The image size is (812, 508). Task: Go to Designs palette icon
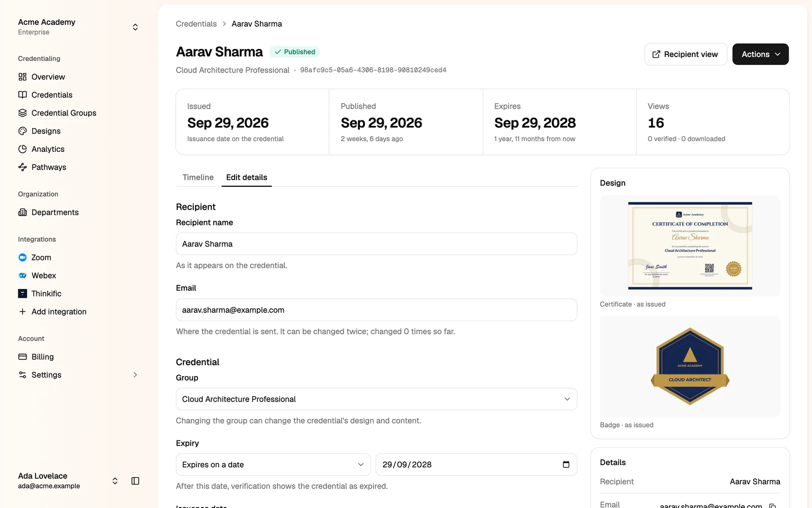(x=22, y=131)
